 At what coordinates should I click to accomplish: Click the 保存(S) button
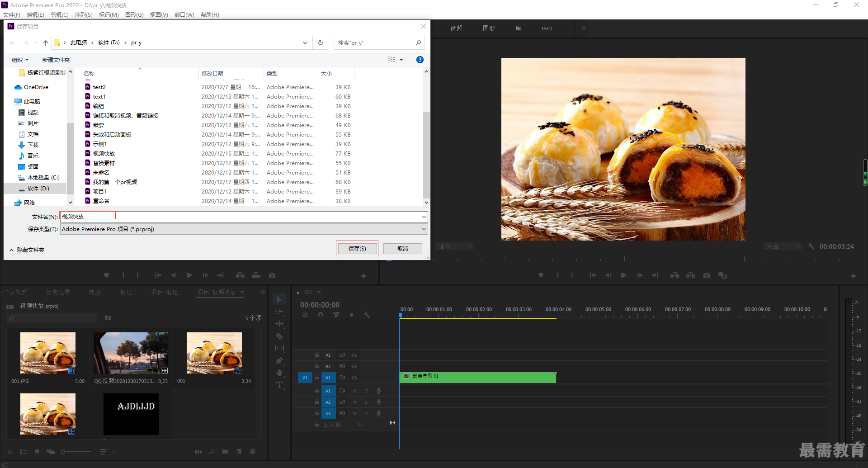coord(357,249)
